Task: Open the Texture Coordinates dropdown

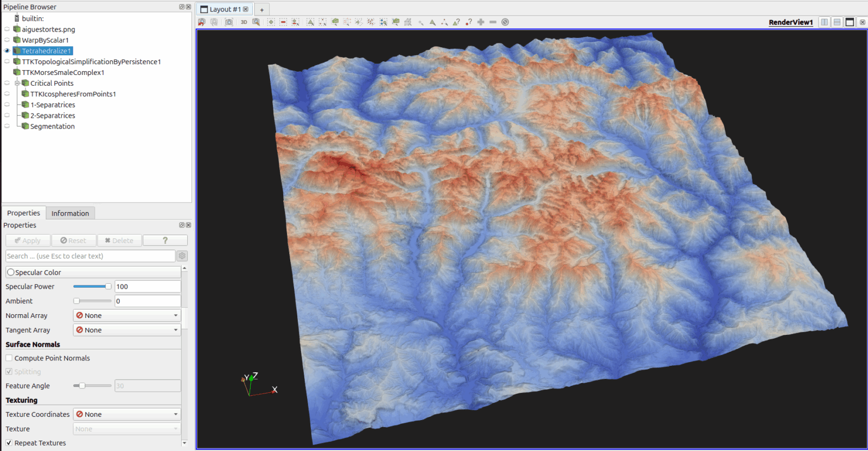Action: point(127,414)
